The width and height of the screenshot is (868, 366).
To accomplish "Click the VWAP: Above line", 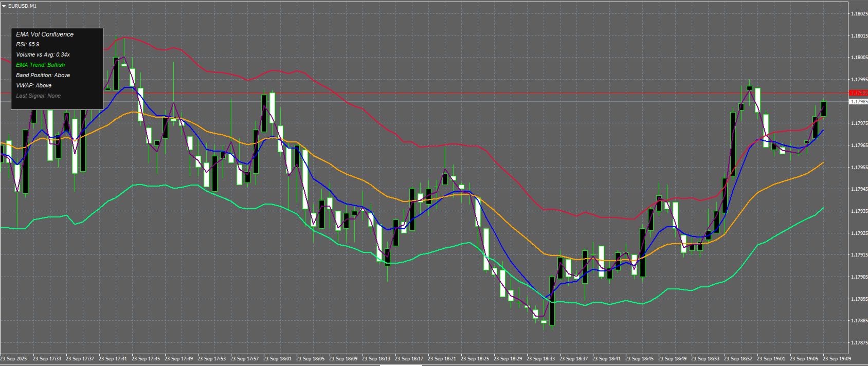I will pyautogui.click(x=34, y=85).
